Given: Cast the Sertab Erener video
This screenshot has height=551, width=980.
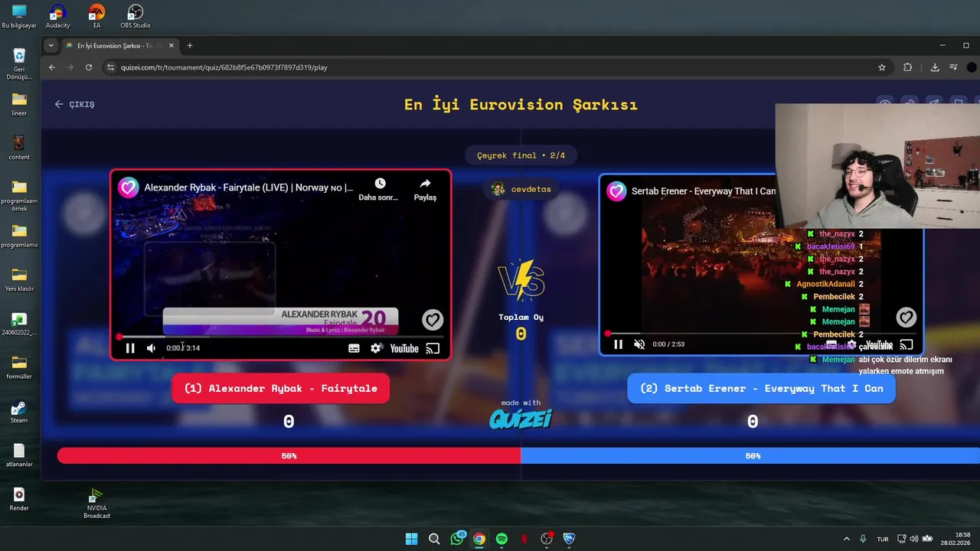Looking at the screenshot, I should tap(906, 344).
